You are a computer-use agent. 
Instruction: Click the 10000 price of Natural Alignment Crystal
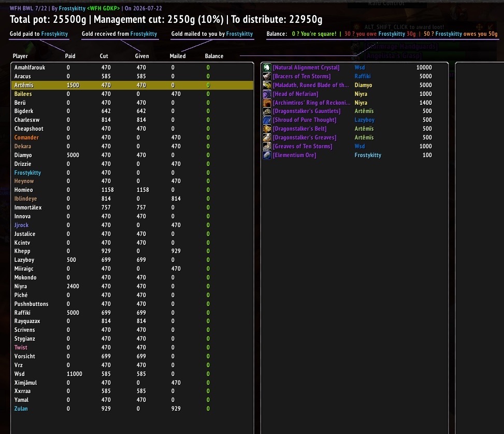coord(424,67)
